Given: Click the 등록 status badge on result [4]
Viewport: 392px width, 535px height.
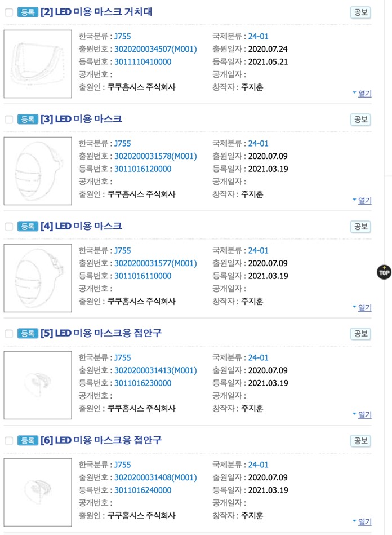Looking at the screenshot, I should 28,227.
